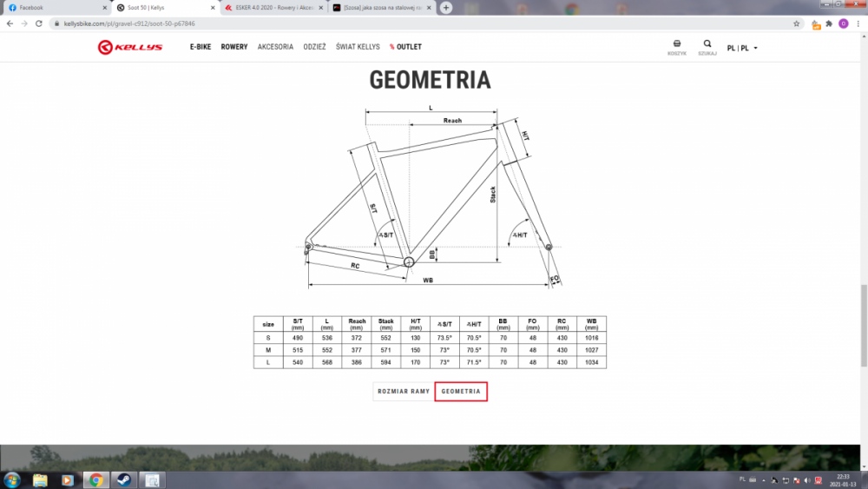Click the site lock icon in address bar
Viewport: 868px width, 489px height.
pos(56,23)
